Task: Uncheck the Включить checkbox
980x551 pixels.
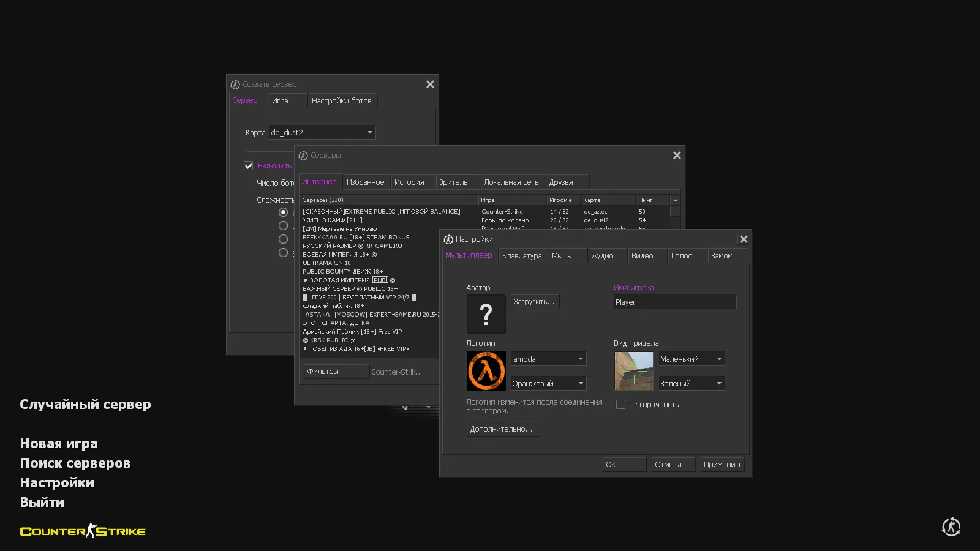Action: tap(249, 165)
